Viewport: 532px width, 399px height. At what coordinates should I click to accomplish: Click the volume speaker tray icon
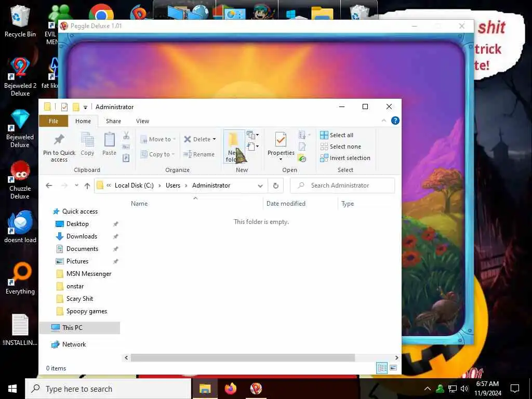coord(464,389)
